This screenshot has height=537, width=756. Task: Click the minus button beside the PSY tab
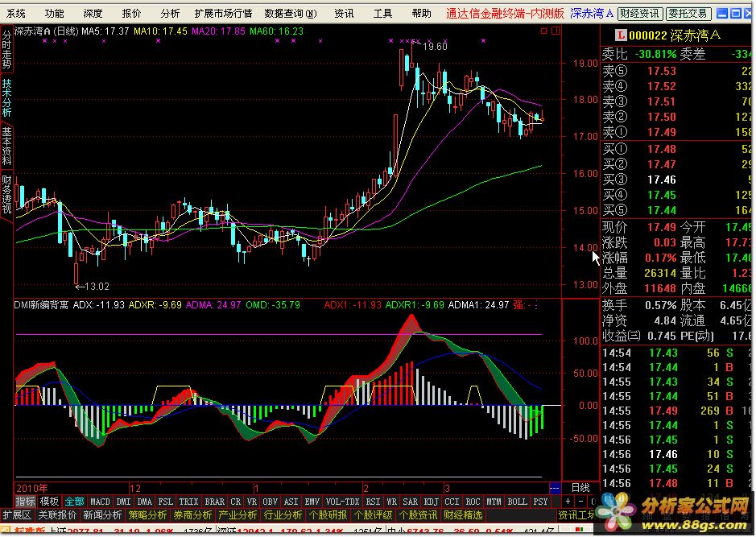pos(581,502)
